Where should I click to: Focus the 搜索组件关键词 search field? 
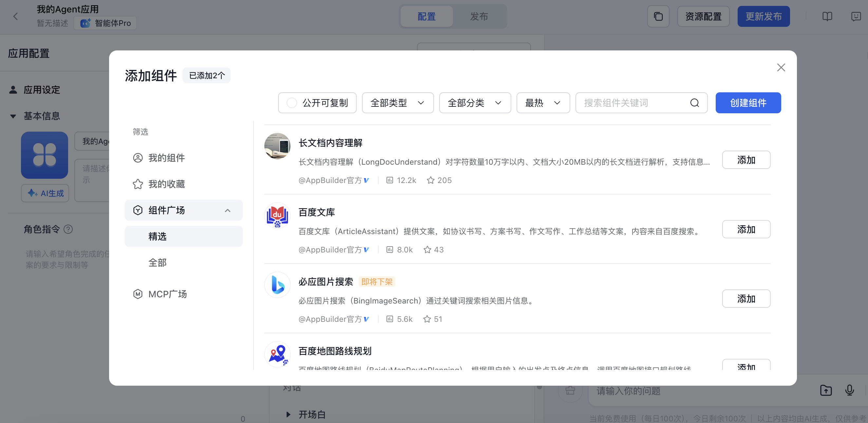click(641, 103)
